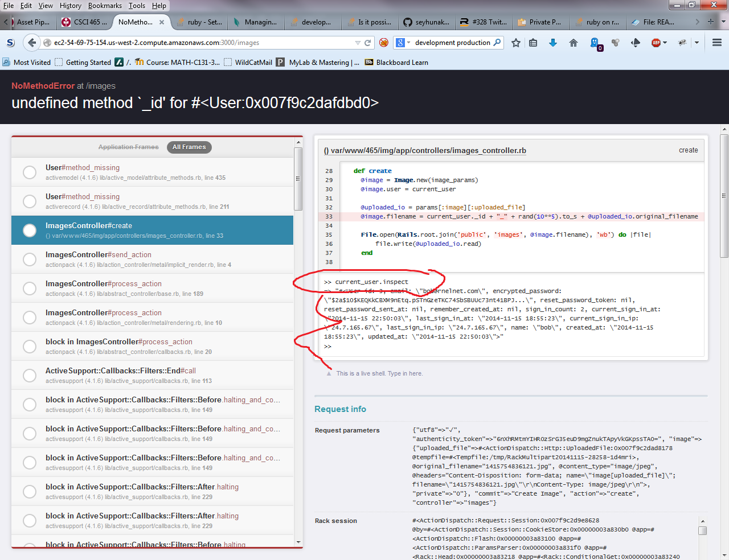The width and height of the screenshot is (729, 560).
Task: Click the Adblock Plus ABP icon
Action: tap(656, 43)
